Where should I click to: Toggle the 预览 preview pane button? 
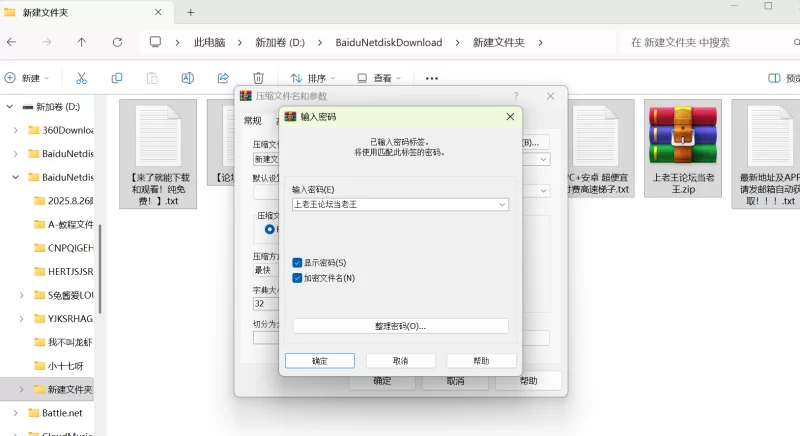pos(784,78)
